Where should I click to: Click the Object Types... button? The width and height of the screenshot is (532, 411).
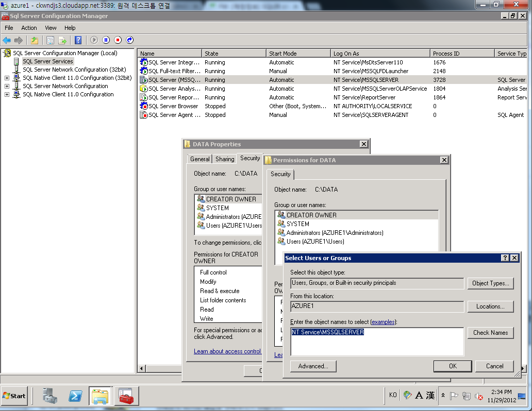pyautogui.click(x=491, y=283)
